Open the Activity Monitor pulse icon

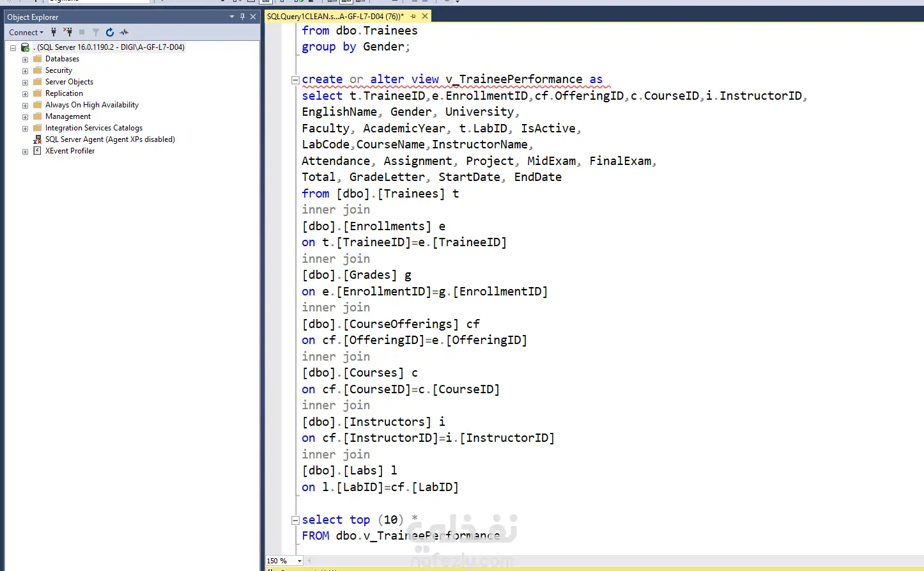(x=124, y=32)
